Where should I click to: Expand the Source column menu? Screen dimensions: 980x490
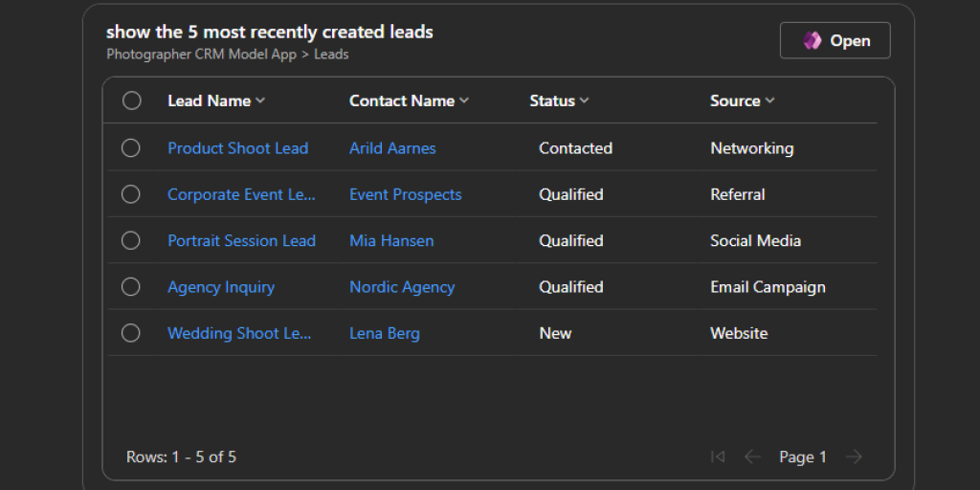[x=769, y=100]
